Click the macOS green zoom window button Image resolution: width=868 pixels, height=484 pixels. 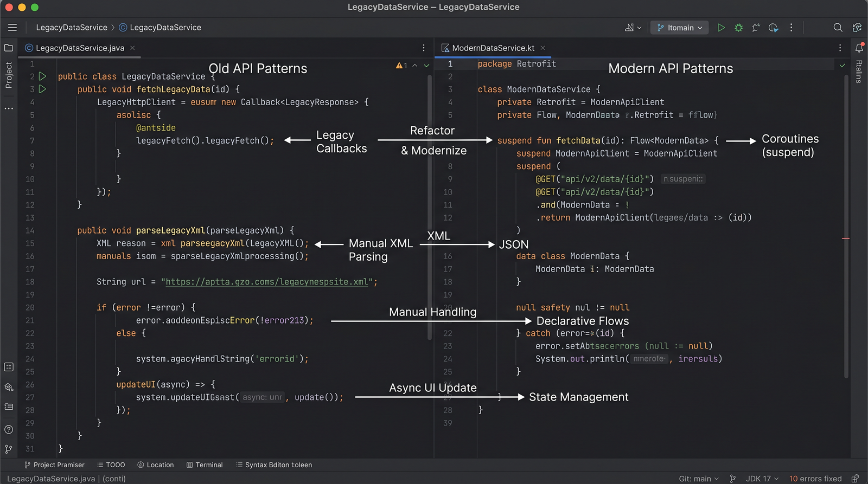35,7
